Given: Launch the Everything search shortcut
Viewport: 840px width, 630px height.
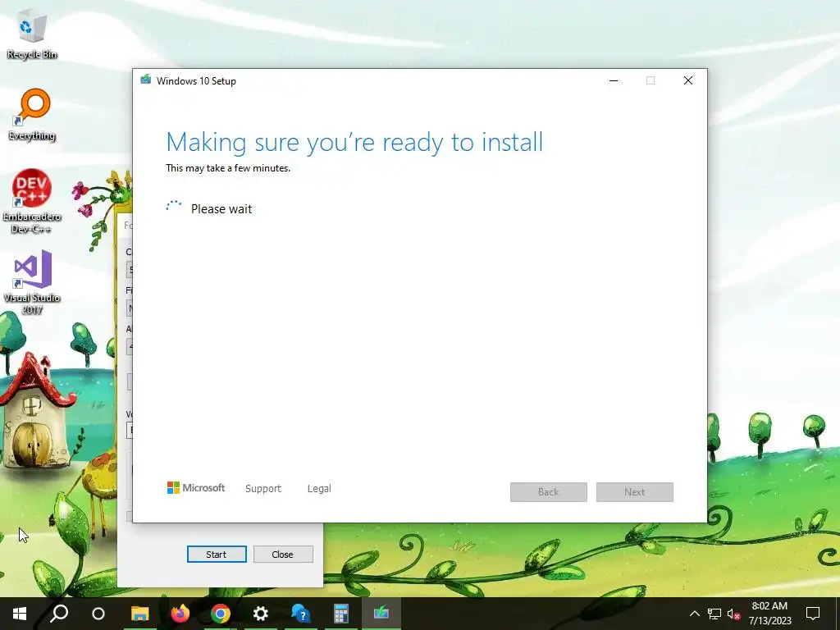Looking at the screenshot, I should pos(32,115).
